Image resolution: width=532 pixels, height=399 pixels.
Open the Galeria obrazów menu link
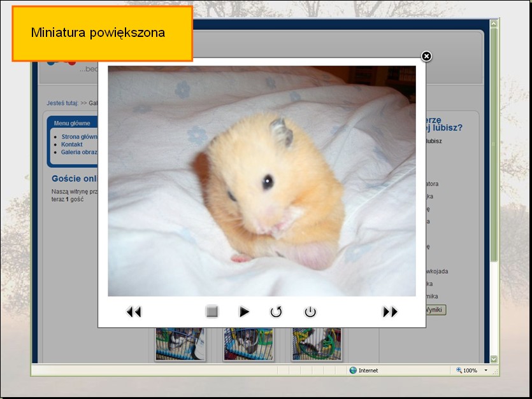click(79, 152)
